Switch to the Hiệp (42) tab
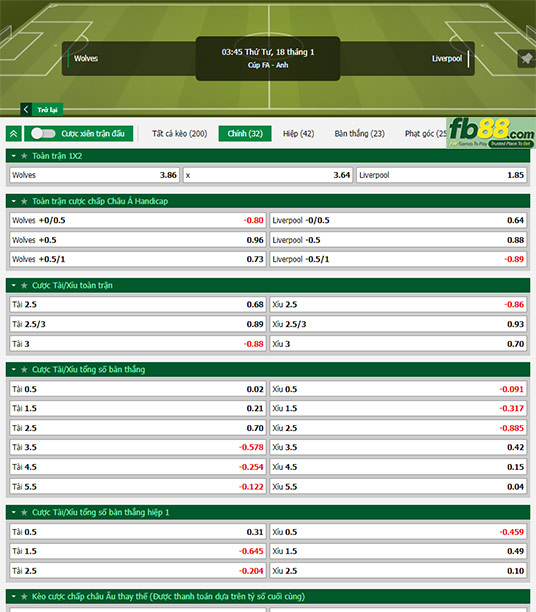The height and width of the screenshot is (612, 536). [x=299, y=133]
